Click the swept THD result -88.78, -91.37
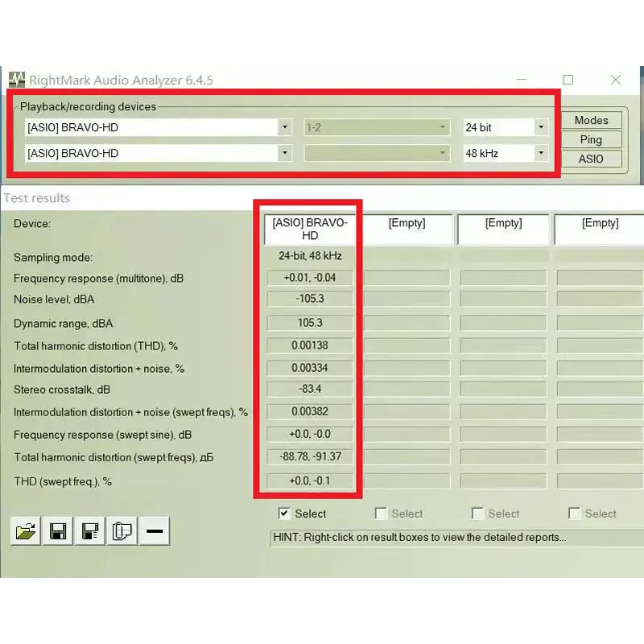This screenshot has width=644, height=644. pyautogui.click(x=310, y=456)
